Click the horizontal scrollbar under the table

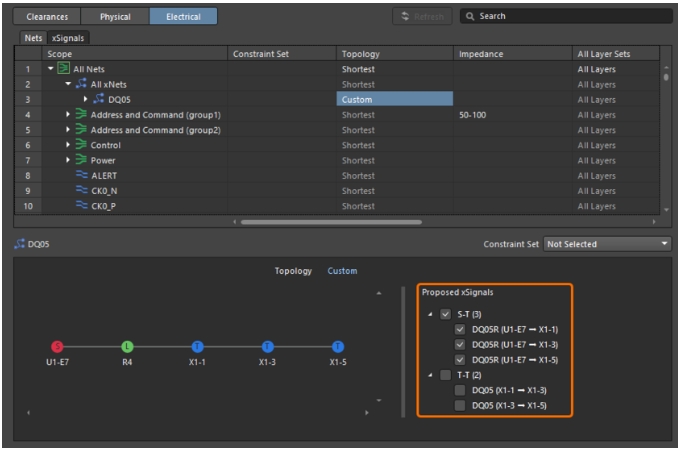(330, 221)
